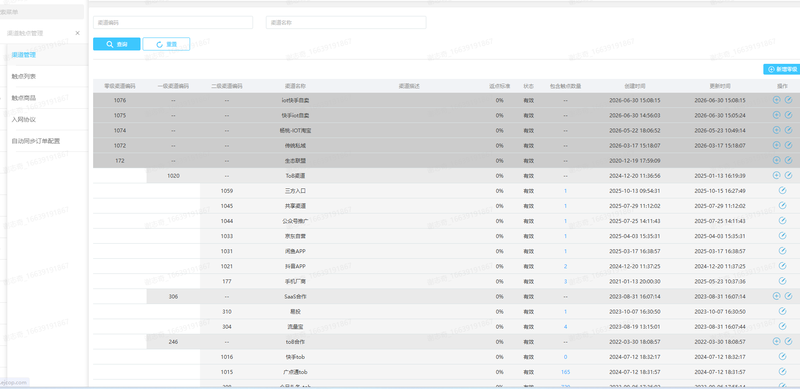
Task: Add sub-channel for row 1074
Action: point(777,130)
